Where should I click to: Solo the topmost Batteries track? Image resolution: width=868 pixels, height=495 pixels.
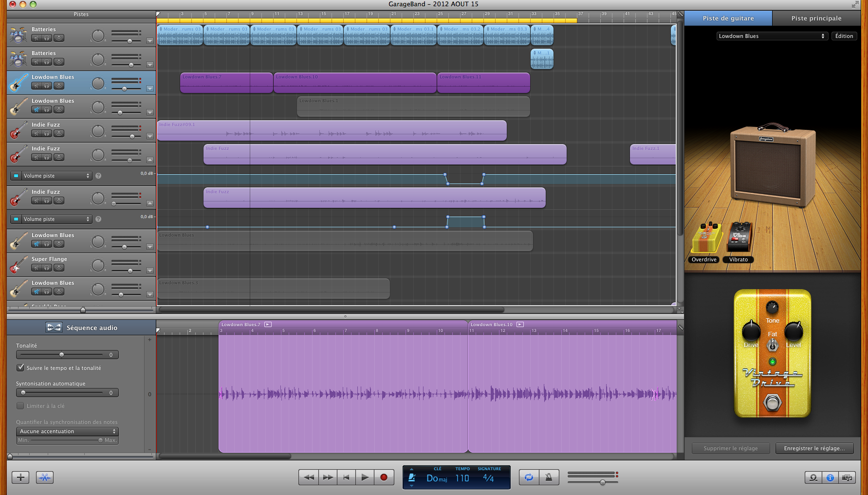point(47,38)
